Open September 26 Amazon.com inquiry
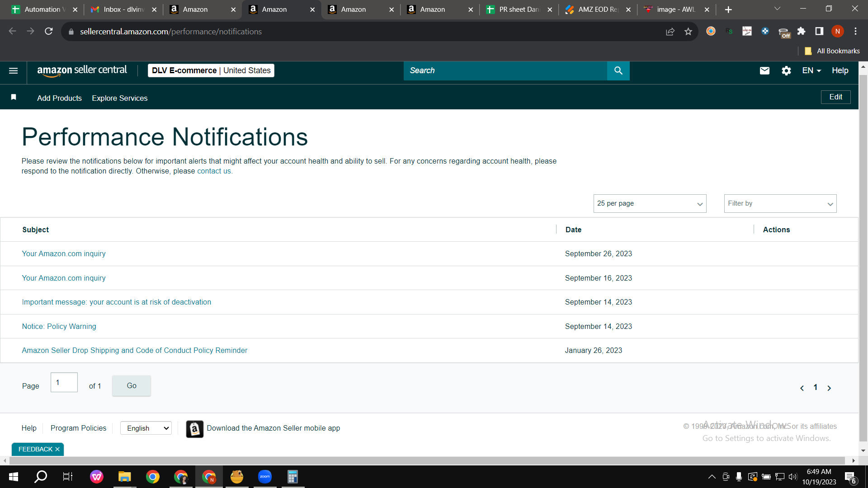The width and height of the screenshot is (868, 488). 64,253
